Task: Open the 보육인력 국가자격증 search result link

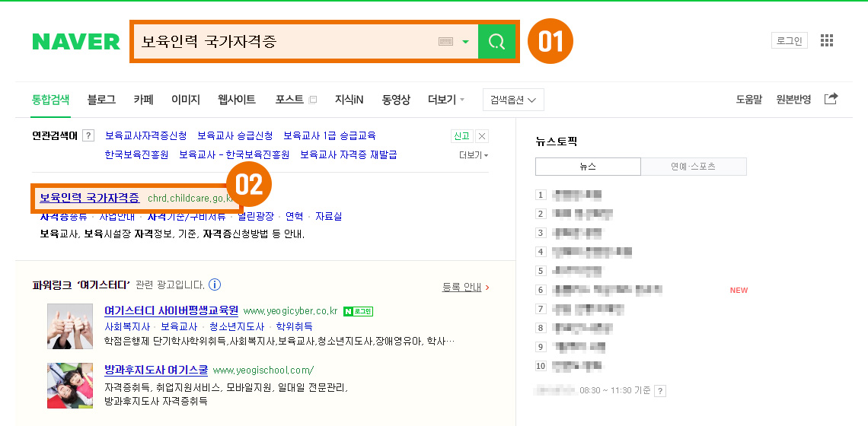Action: pyautogui.click(x=89, y=198)
